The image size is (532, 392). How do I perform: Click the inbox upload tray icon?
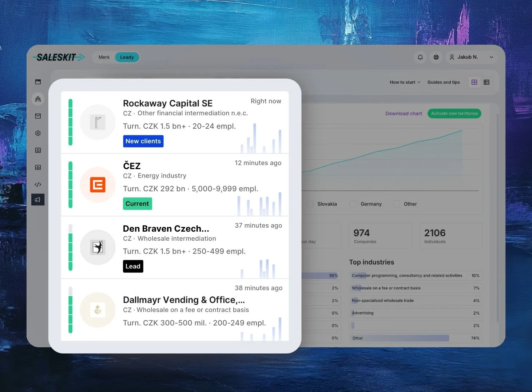click(38, 167)
